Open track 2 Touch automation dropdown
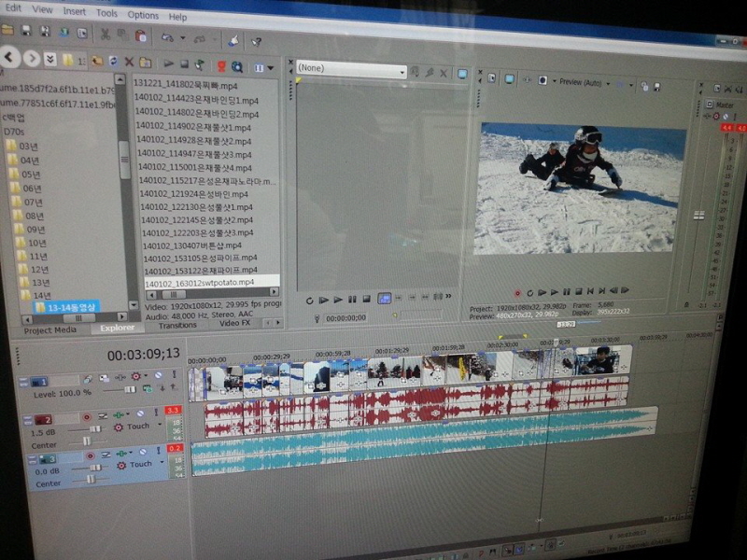Image resolution: width=747 pixels, height=560 pixels. (x=160, y=425)
